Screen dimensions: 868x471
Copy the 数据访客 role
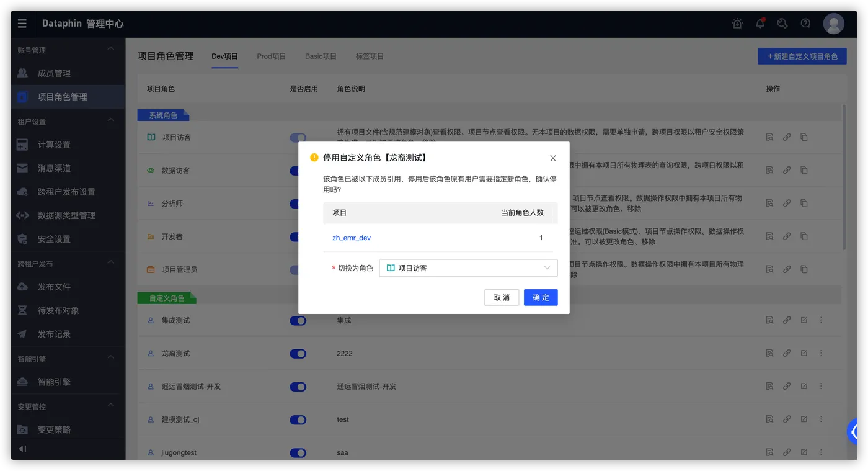point(804,170)
